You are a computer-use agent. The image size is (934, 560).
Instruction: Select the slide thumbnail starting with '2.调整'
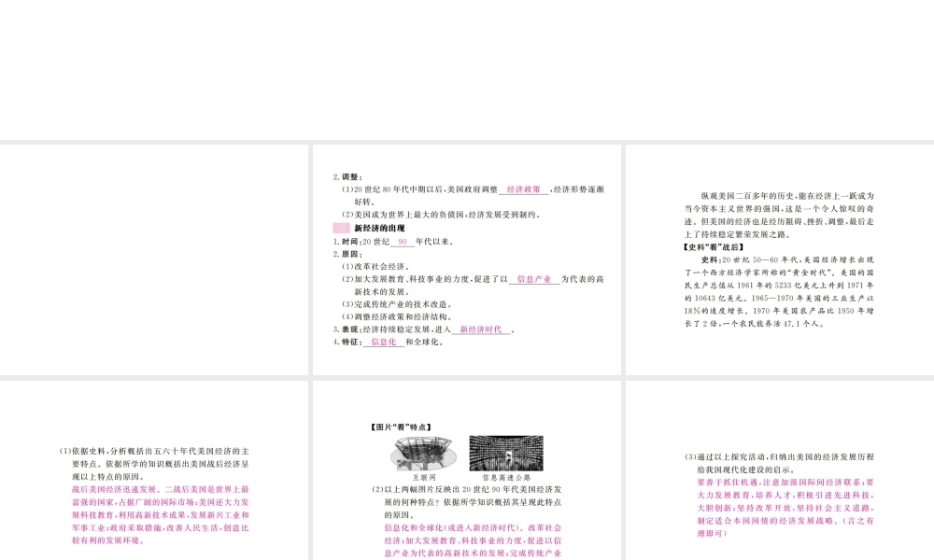point(467,260)
